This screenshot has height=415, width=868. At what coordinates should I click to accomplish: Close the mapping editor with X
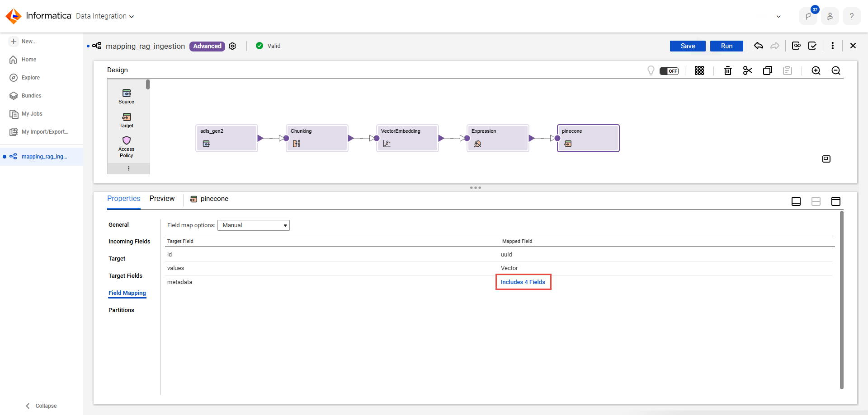tap(853, 46)
